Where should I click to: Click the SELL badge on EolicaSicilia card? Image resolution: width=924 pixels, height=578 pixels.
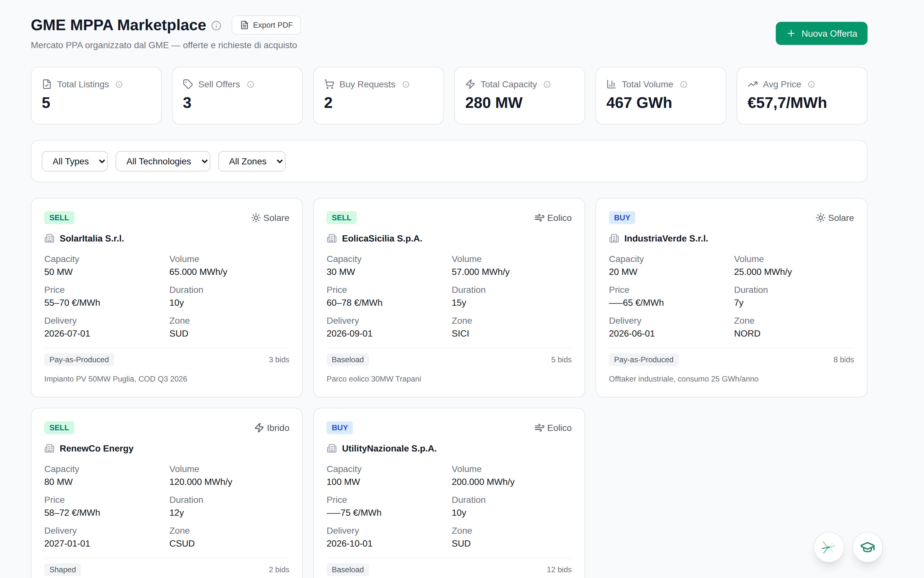coord(341,217)
